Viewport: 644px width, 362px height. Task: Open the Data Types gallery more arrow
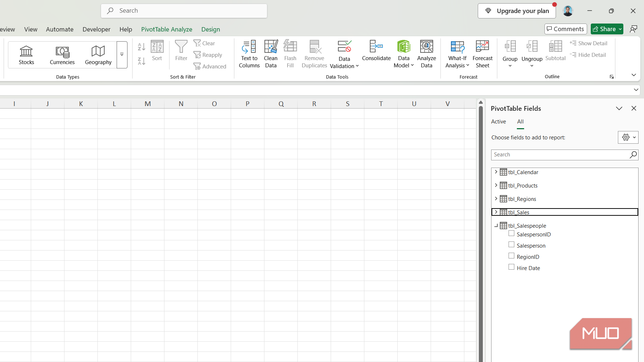[x=122, y=55]
